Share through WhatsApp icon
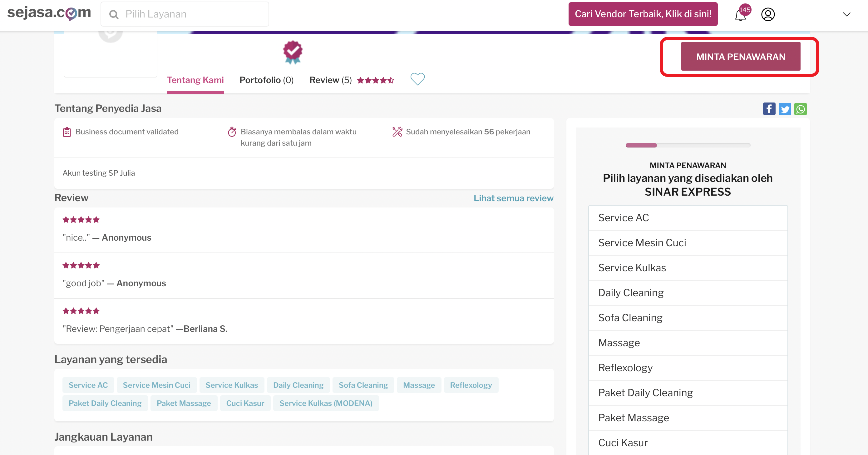The height and width of the screenshot is (455, 868). coord(800,109)
